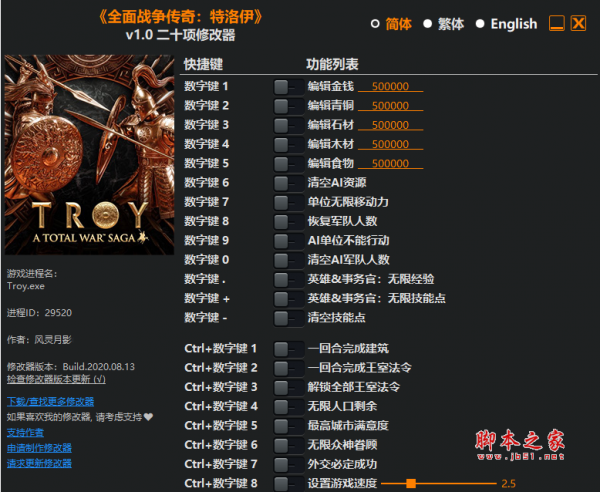Toggle 编辑金钱 switch
This screenshot has height=492, width=600.
[x=289, y=87]
